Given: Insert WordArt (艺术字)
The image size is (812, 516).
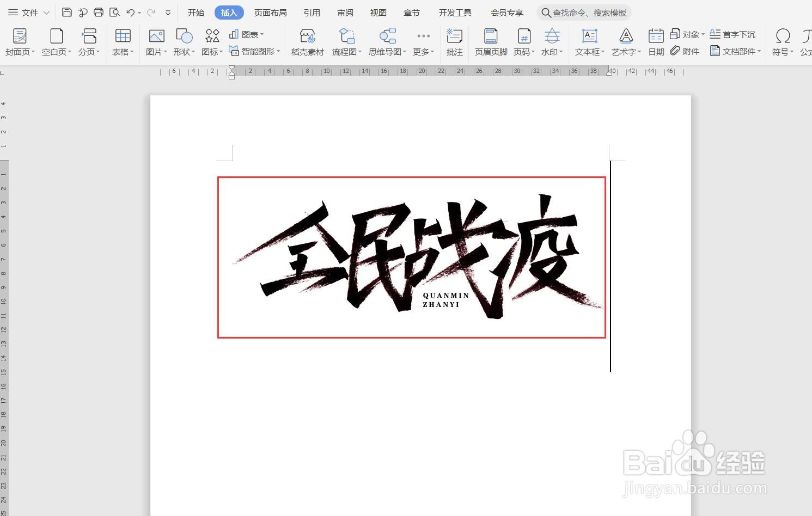Looking at the screenshot, I should 626,42.
